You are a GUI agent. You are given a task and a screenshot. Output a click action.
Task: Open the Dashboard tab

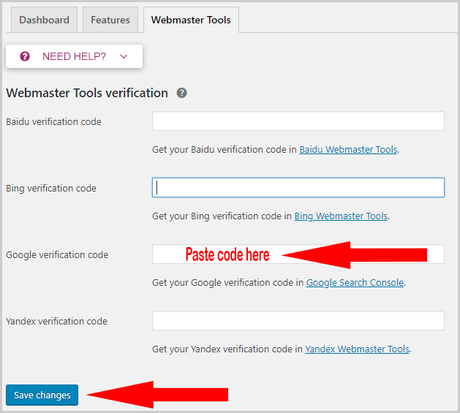[x=44, y=20]
